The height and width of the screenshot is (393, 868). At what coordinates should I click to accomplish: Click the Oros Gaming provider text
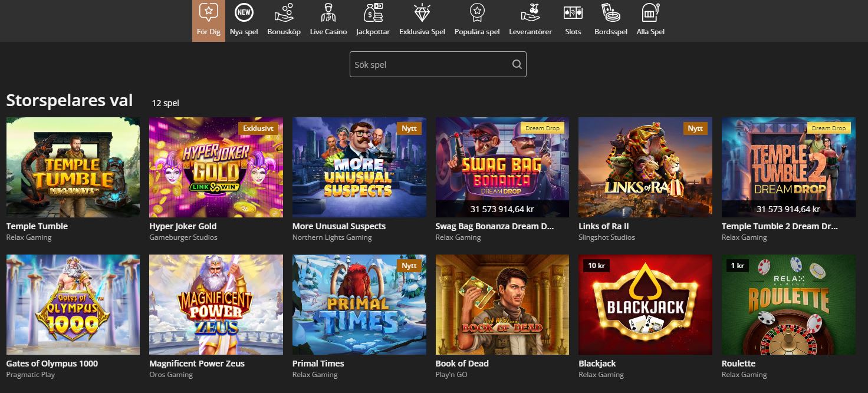171,375
